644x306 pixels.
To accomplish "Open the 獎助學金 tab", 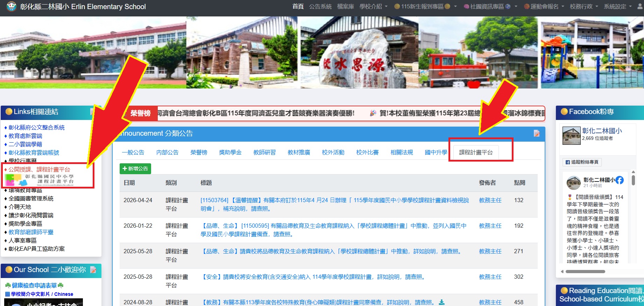I will click(x=230, y=152).
